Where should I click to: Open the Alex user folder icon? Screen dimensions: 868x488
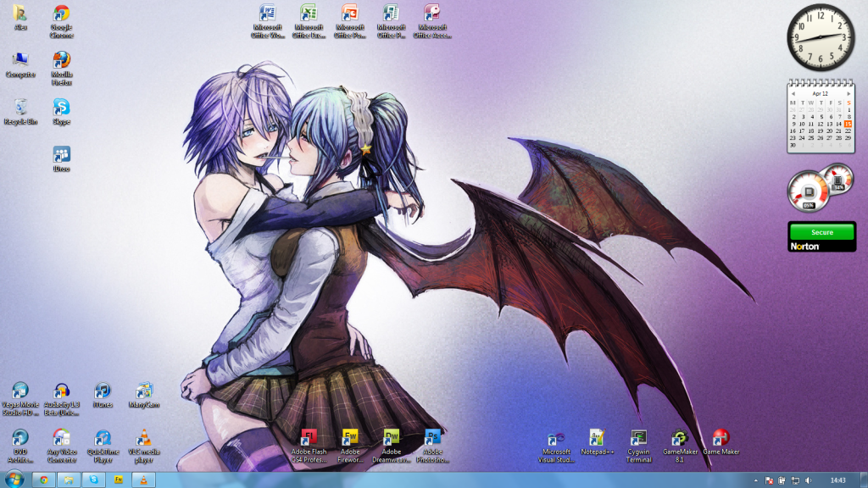20,18
